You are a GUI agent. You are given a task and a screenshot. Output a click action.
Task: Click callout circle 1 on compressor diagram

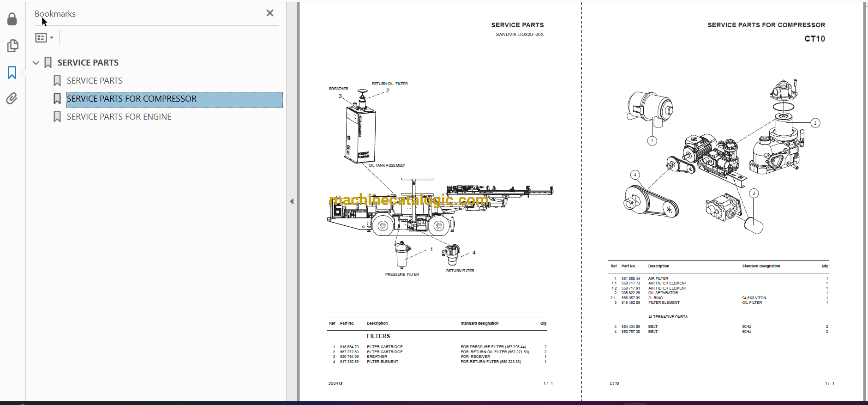[652, 141]
